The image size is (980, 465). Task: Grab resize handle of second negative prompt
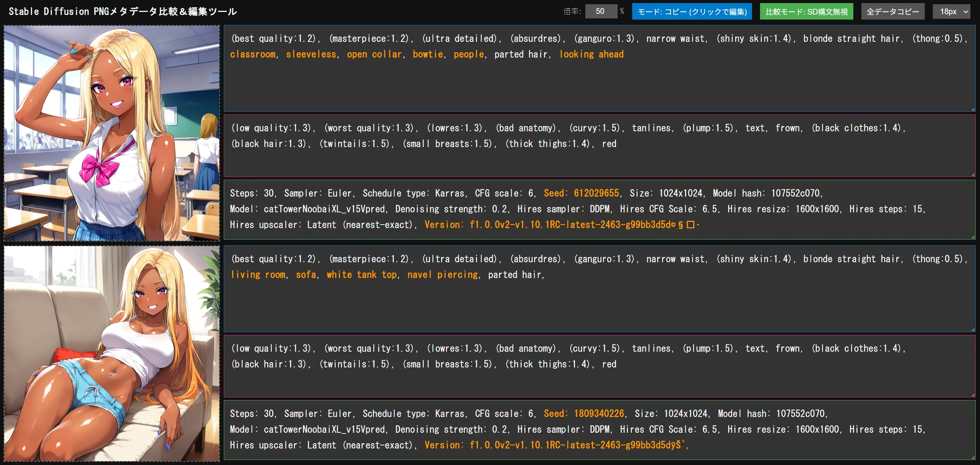coord(973,395)
